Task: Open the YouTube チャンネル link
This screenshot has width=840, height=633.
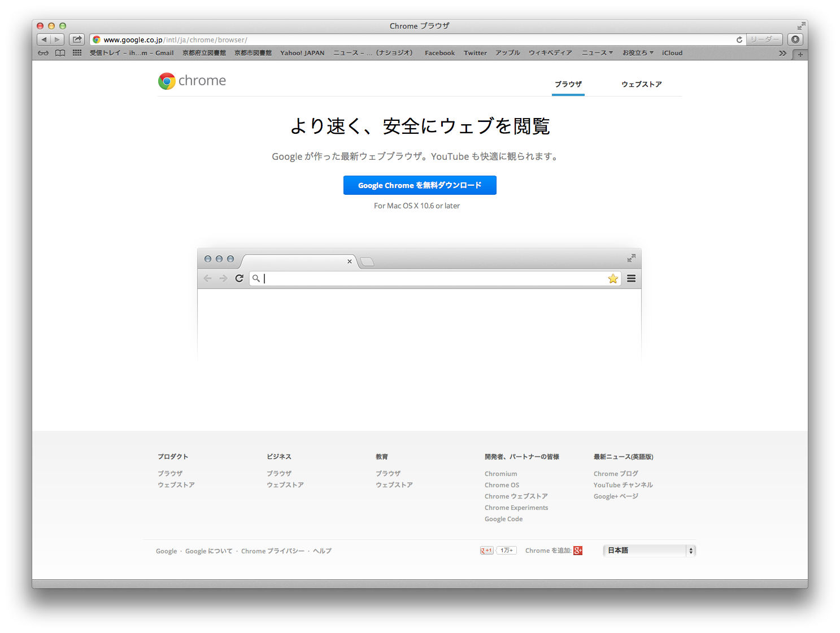Action: click(623, 485)
